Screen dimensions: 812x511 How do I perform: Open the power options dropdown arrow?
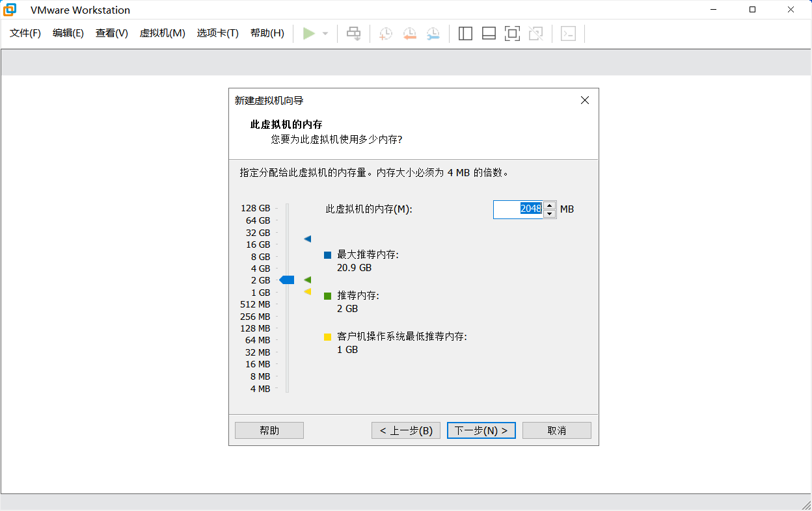tap(325, 34)
